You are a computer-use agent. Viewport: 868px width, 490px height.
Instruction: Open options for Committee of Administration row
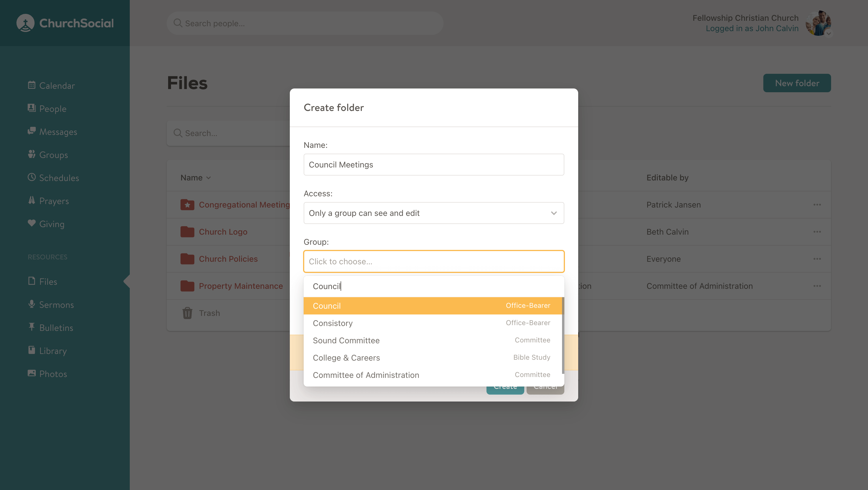817,286
